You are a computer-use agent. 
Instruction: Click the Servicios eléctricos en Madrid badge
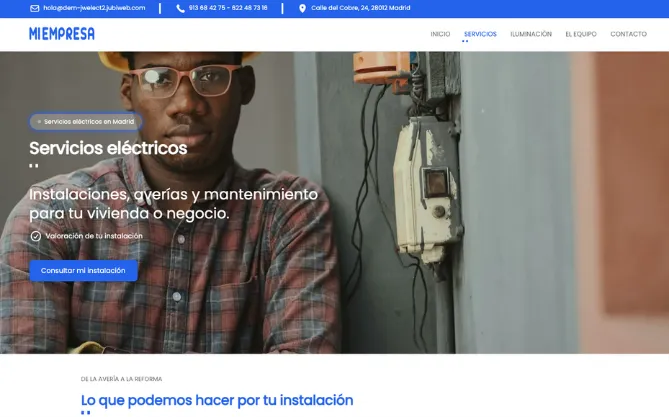coord(85,122)
